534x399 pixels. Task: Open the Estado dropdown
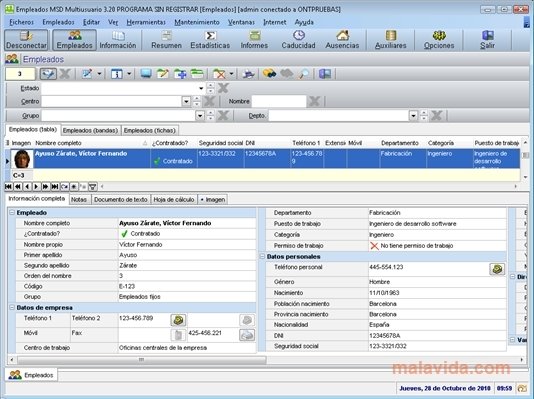point(201,89)
